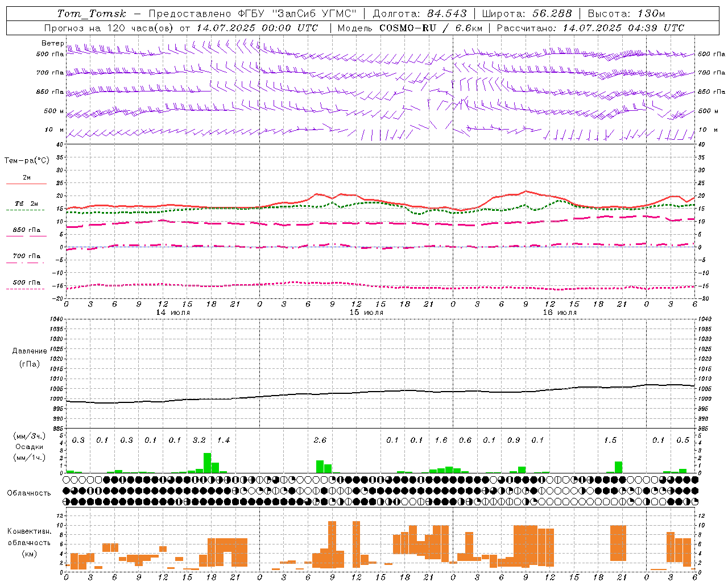Click the 500 м wind level label on the left

click(54, 111)
